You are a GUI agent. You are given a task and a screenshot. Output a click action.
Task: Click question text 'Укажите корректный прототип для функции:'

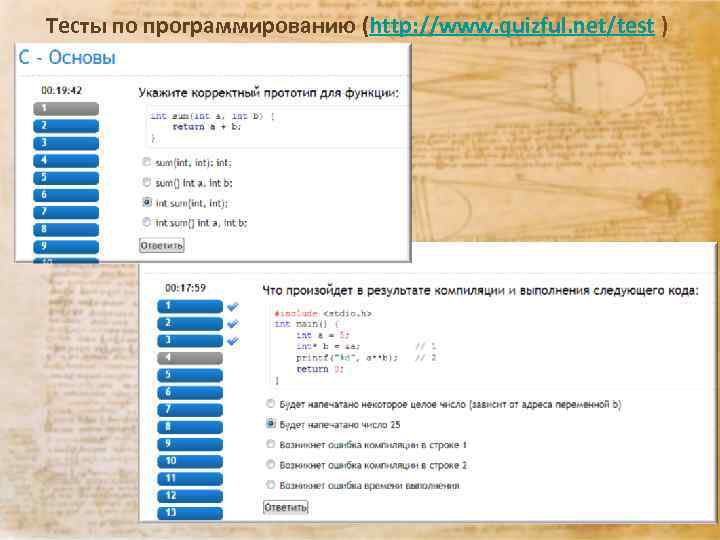coord(269,93)
